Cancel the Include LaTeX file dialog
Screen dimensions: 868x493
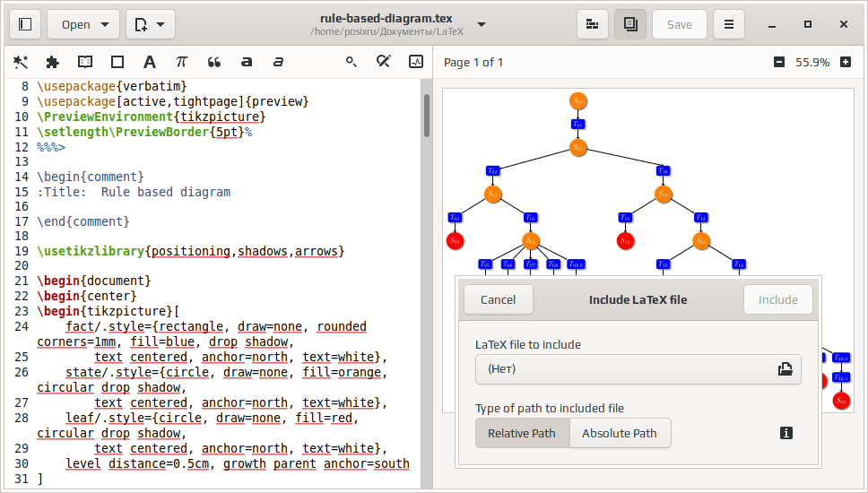tap(498, 300)
